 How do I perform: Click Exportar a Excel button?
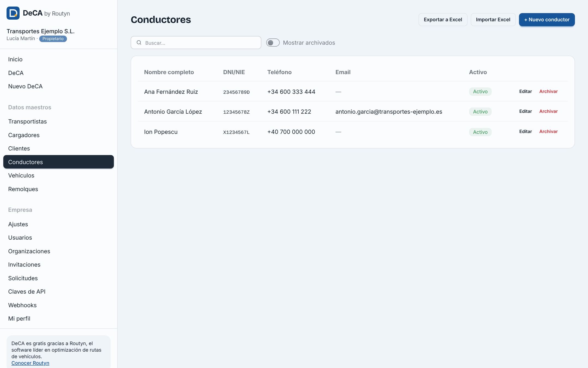(443, 20)
